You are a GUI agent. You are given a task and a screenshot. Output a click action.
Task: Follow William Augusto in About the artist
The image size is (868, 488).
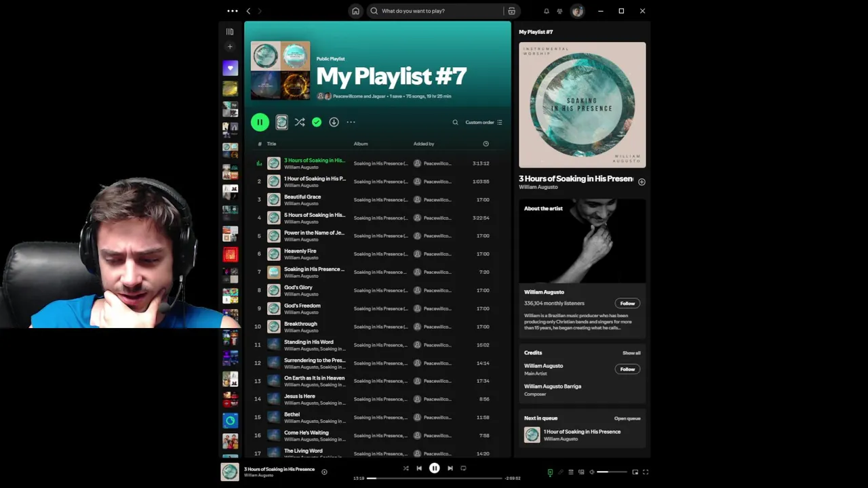pos(627,304)
